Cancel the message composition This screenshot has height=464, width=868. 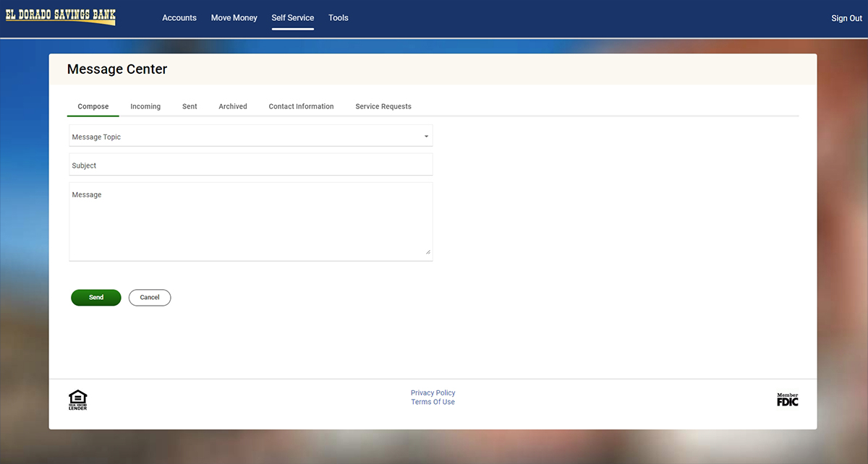(150, 298)
